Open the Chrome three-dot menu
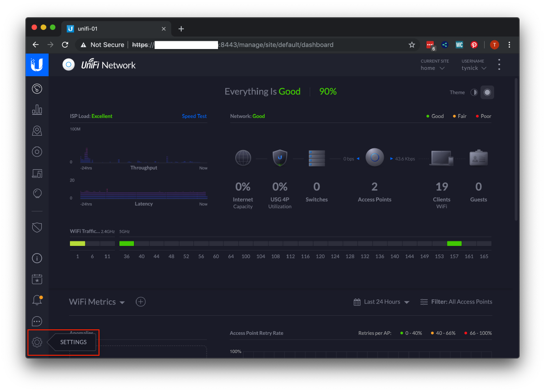Screen dimensions: 545x392 click(x=510, y=44)
